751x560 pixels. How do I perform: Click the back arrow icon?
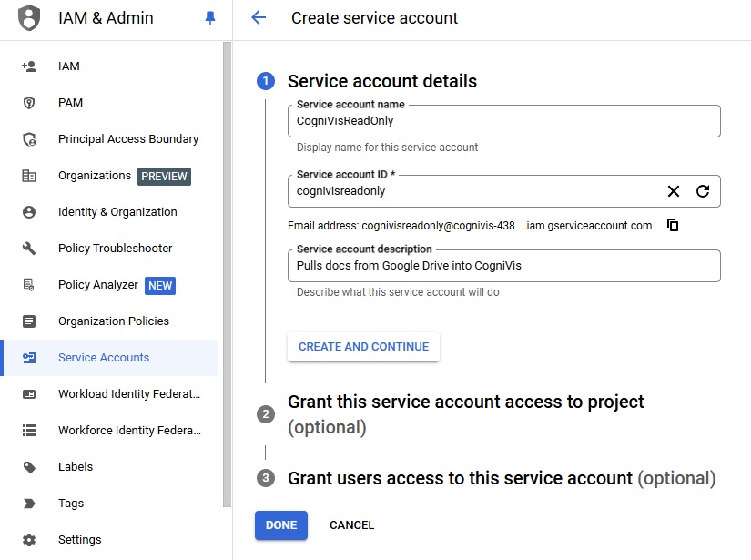(259, 18)
